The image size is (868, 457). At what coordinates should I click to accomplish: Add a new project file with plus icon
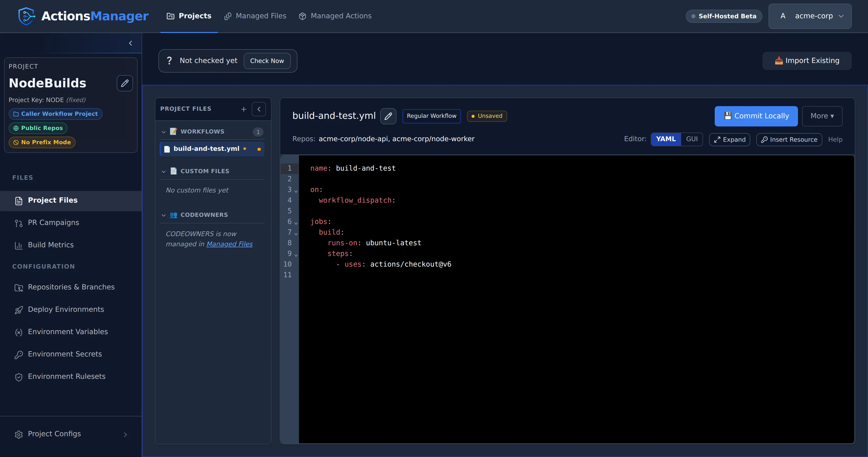pos(244,109)
